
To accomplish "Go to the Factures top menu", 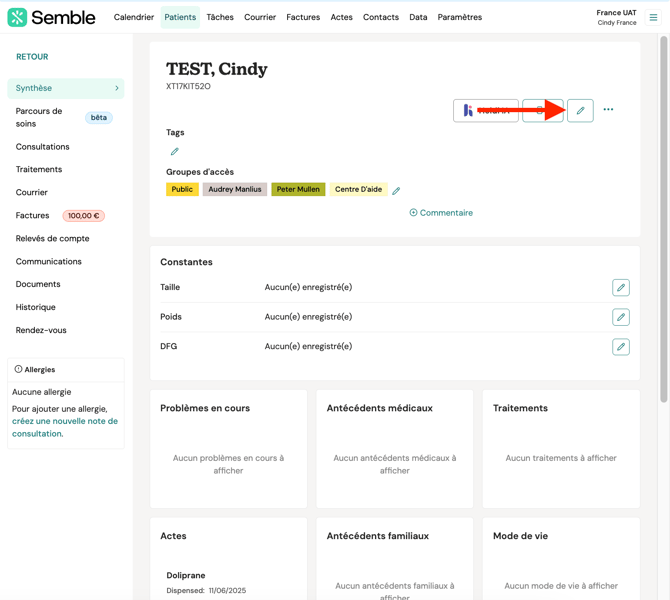I will click(303, 17).
